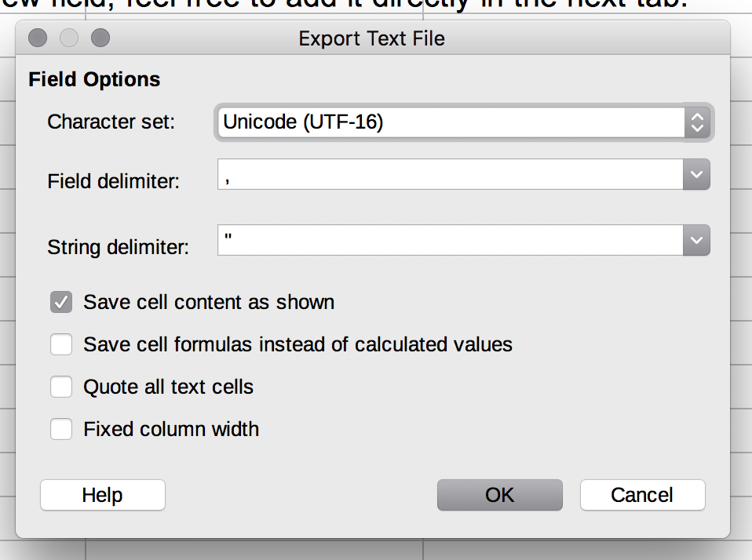Click the Field Options section heading
Screen dimensions: 752x560
[x=94, y=79]
